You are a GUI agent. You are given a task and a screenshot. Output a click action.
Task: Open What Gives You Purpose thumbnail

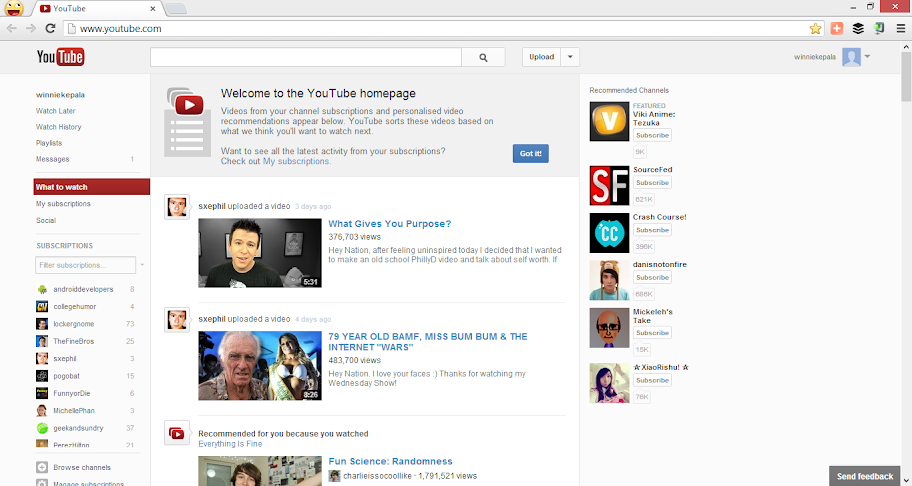coord(260,253)
